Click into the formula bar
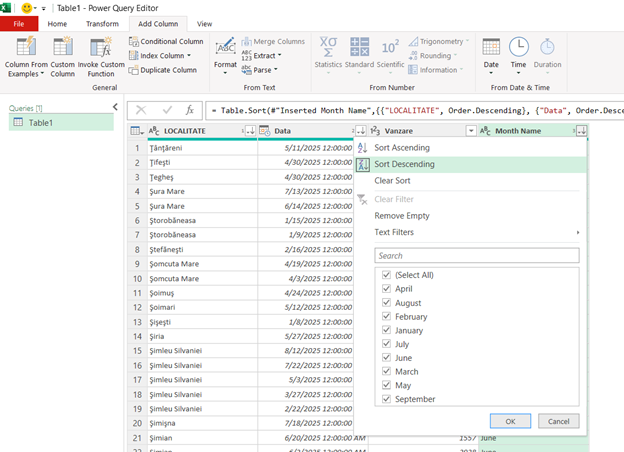Screen dimensions: 624x452 (x=415, y=110)
